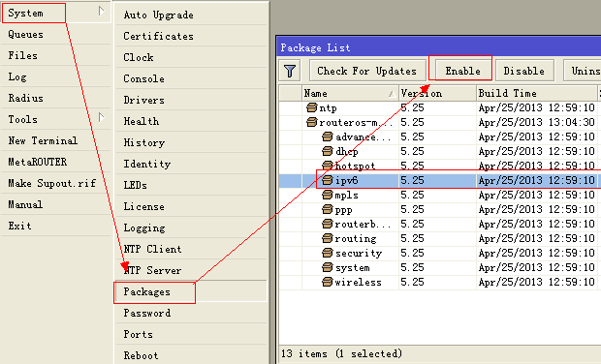The image size is (601, 364).
Task: Open the NTP Client menu entry
Action: [x=152, y=249]
